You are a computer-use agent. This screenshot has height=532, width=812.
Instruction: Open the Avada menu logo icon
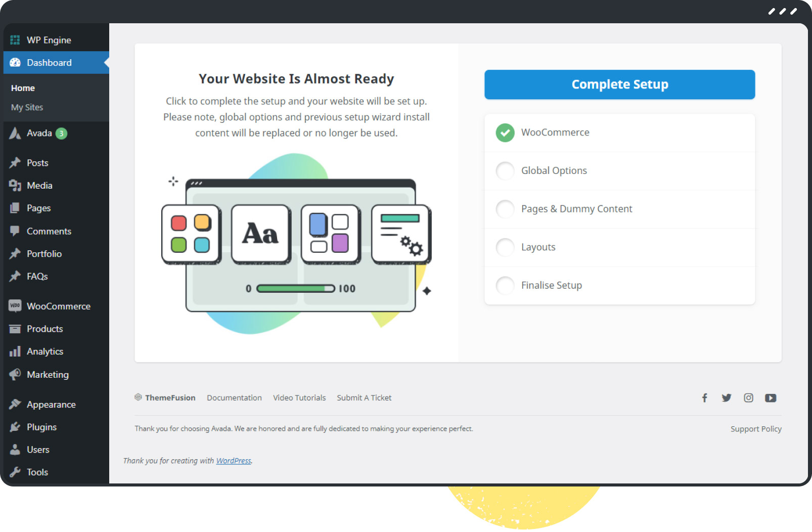point(15,133)
